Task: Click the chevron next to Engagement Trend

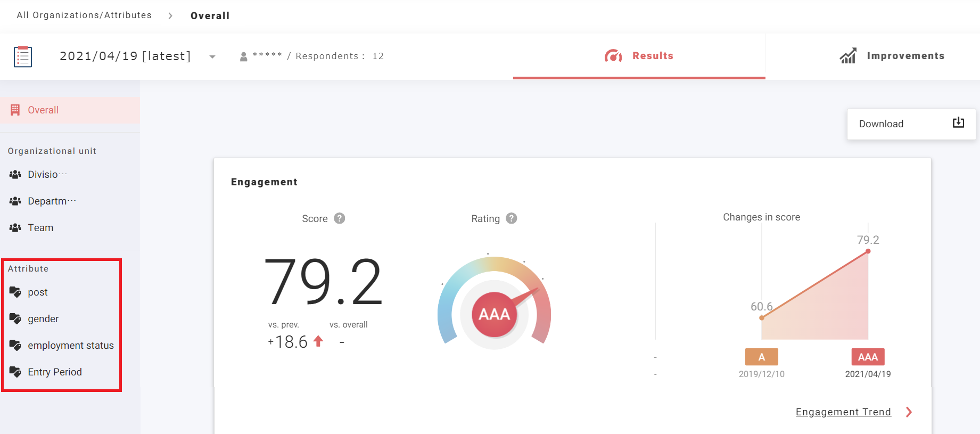Action: point(909,412)
